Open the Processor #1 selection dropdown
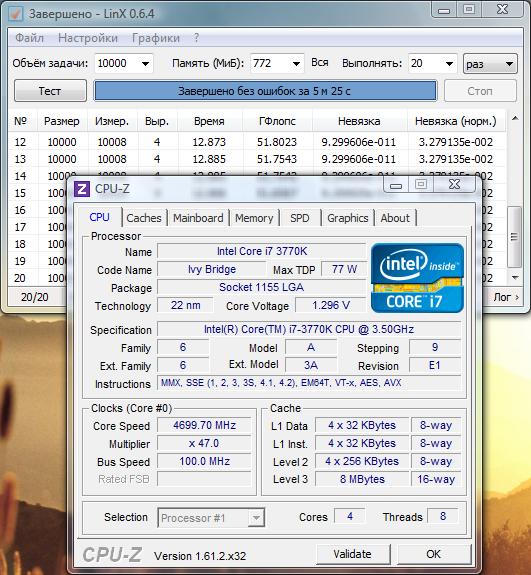 pos(211,518)
